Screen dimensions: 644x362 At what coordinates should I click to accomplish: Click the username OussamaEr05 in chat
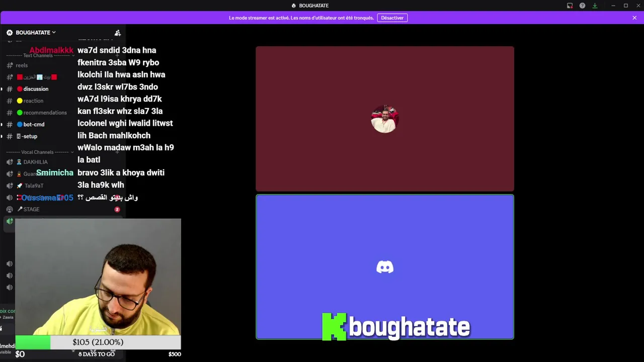(x=47, y=198)
